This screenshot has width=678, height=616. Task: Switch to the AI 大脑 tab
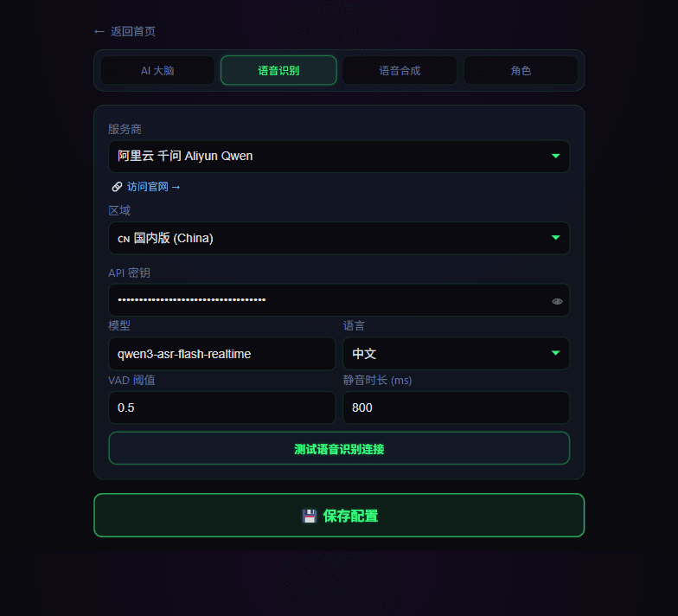click(x=157, y=71)
